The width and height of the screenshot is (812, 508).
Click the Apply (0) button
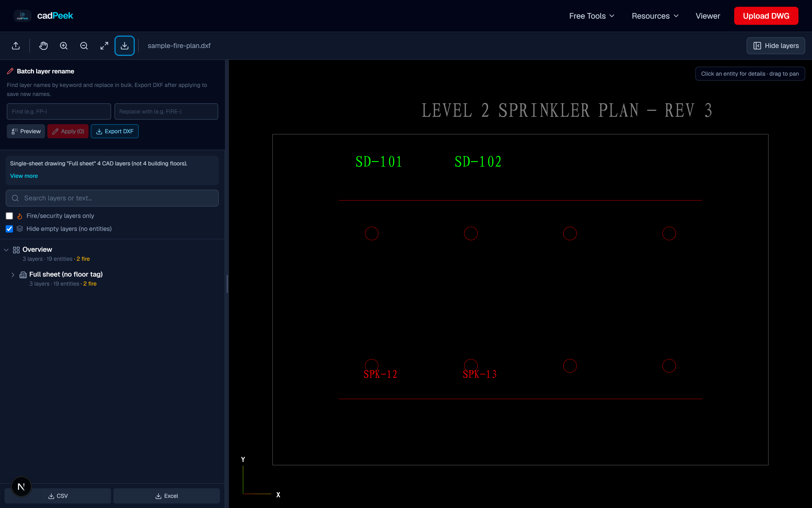(68, 131)
